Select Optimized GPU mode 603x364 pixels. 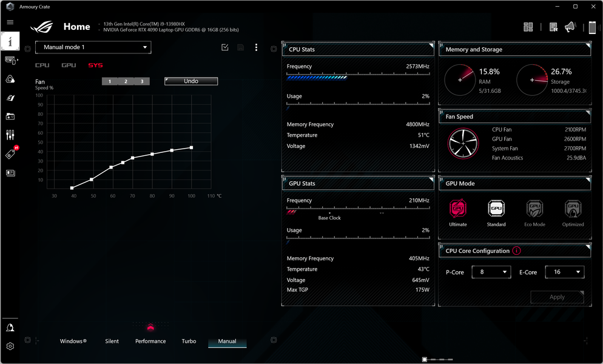coord(573,213)
